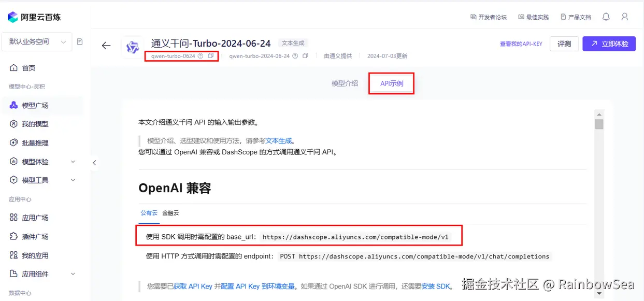Click the scrollbar up arrow

click(x=599, y=114)
